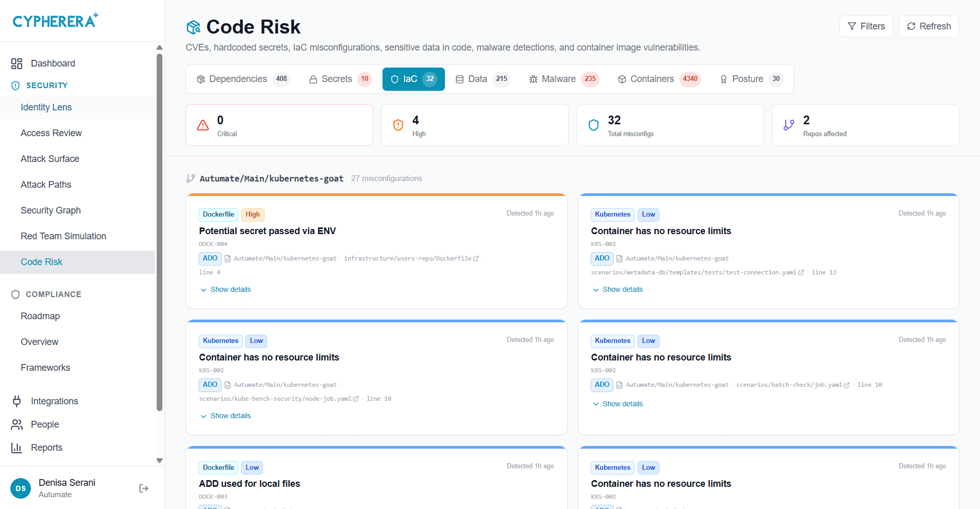
Task: Open Access Review page
Action: point(77,133)
